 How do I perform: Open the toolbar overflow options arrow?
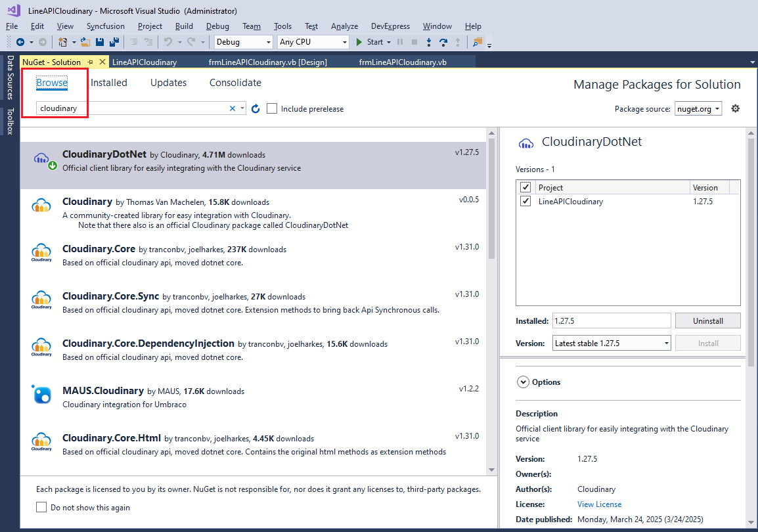point(489,45)
